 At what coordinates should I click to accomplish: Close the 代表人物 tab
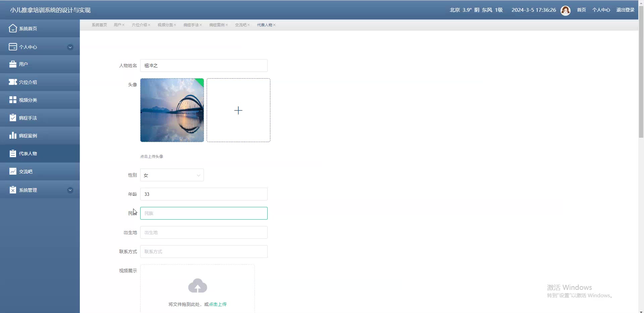[274, 25]
